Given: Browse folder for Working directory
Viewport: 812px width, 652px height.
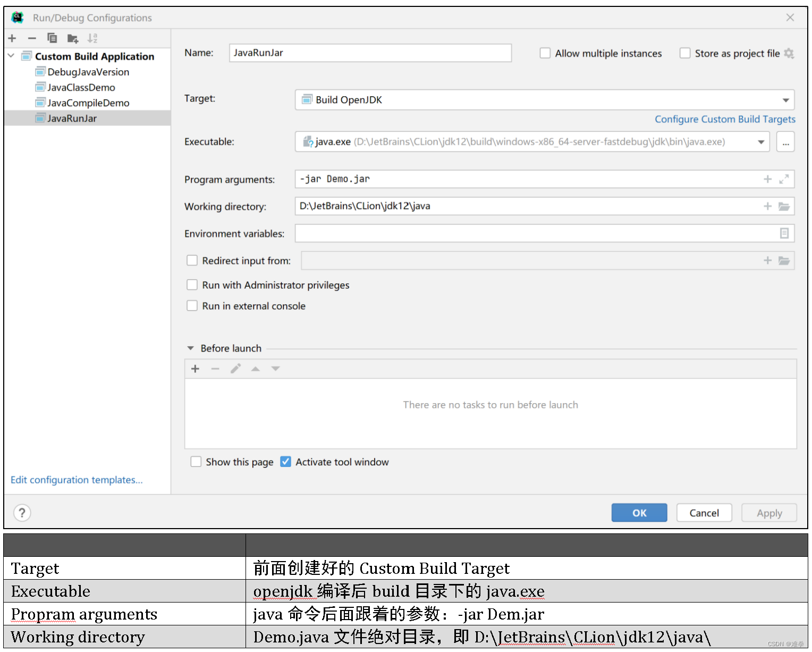Looking at the screenshot, I should point(784,206).
